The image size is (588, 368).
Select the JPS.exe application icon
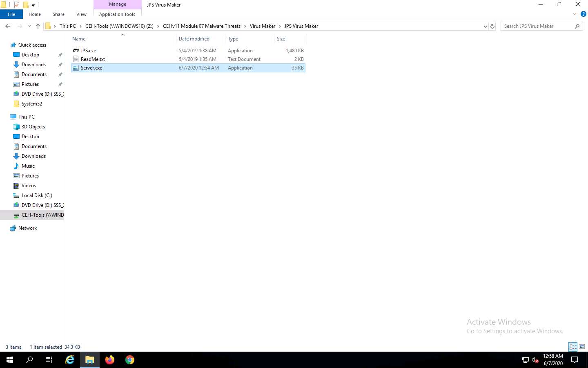[76, 51]
